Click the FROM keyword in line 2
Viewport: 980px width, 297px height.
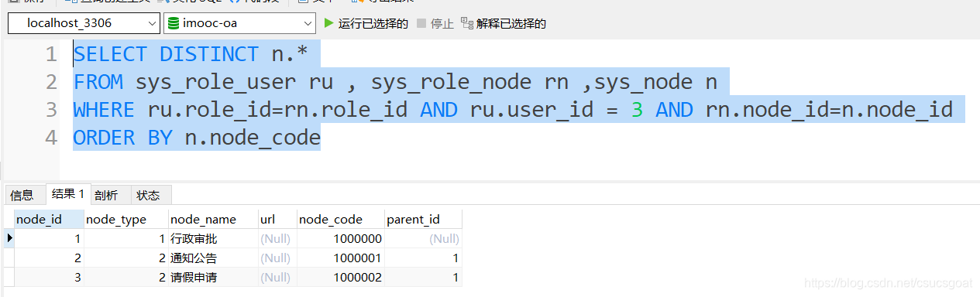point(98,82)
